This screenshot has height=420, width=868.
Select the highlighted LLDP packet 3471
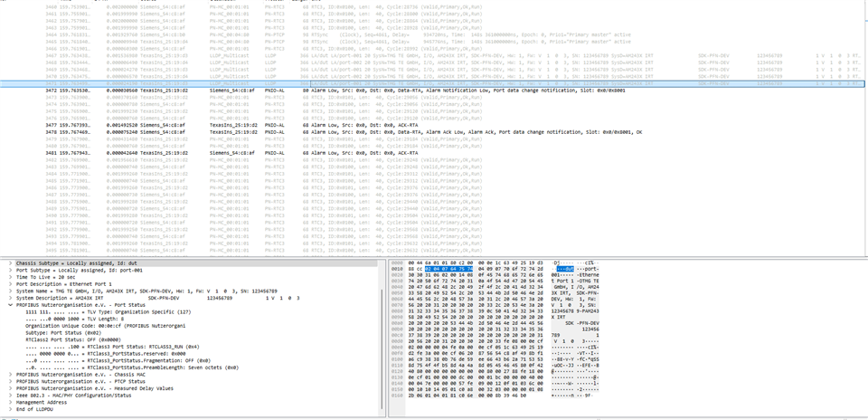434,83
